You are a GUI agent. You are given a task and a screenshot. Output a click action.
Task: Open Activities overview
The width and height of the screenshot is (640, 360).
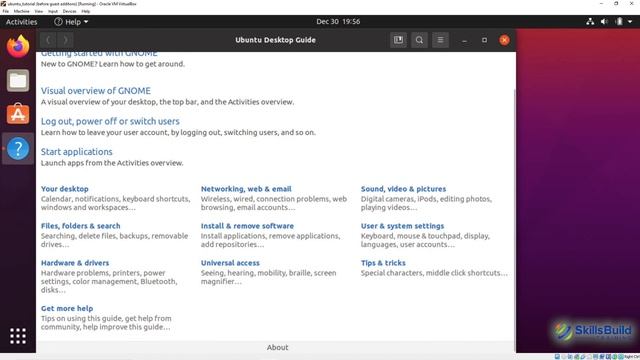tap(21, 22)
